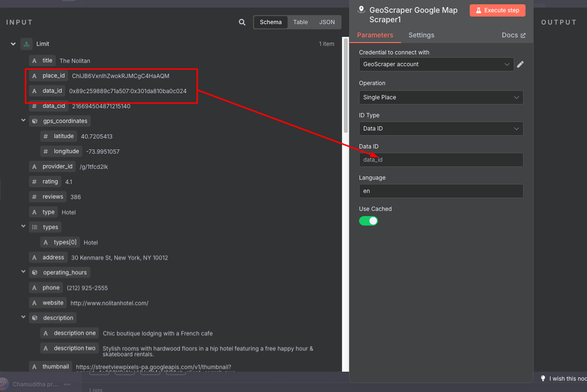Collapse the Limit input node
The height and width of the screenshot is (392, 587).
point(13,44)
